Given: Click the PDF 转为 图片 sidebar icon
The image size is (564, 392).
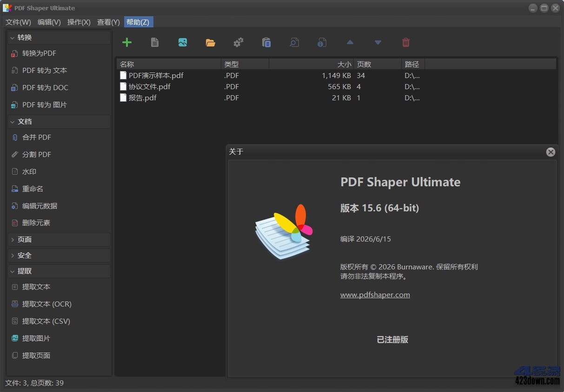Looking at the screenshot, I should [14, 105].
